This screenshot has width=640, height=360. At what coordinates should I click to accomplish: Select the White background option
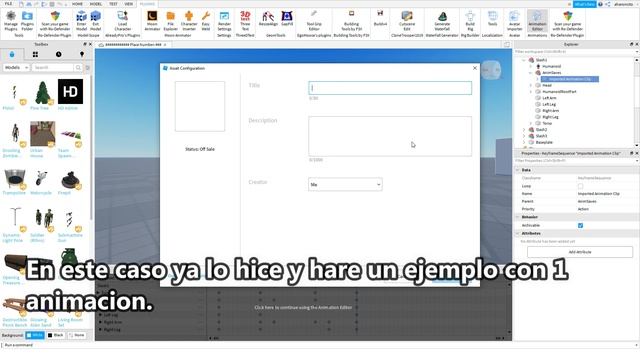[35, 335]
